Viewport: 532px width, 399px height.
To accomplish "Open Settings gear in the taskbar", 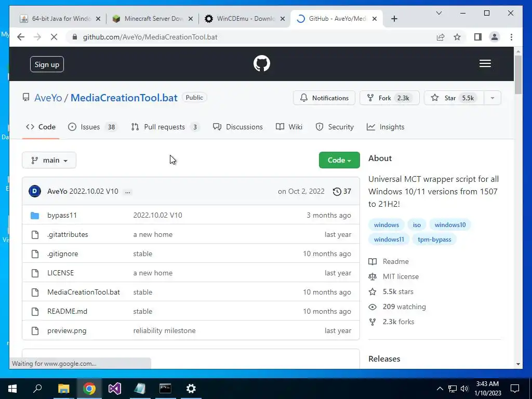I will (x=191, y=389).
